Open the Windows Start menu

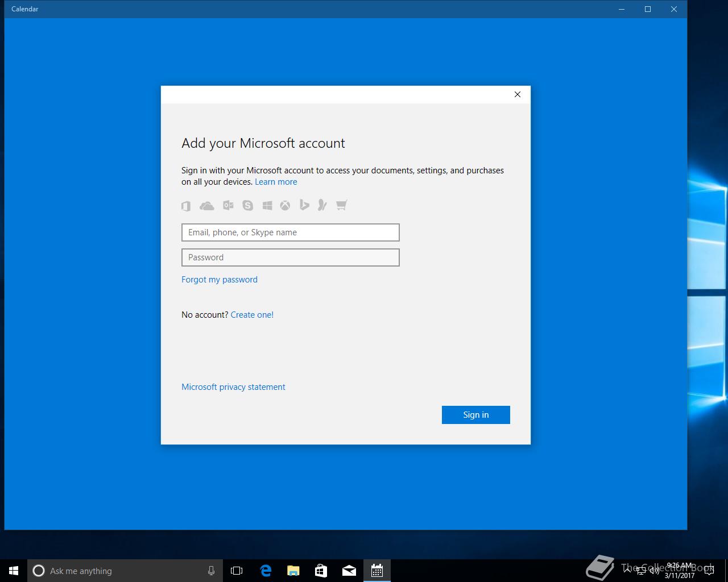(14, 571)
